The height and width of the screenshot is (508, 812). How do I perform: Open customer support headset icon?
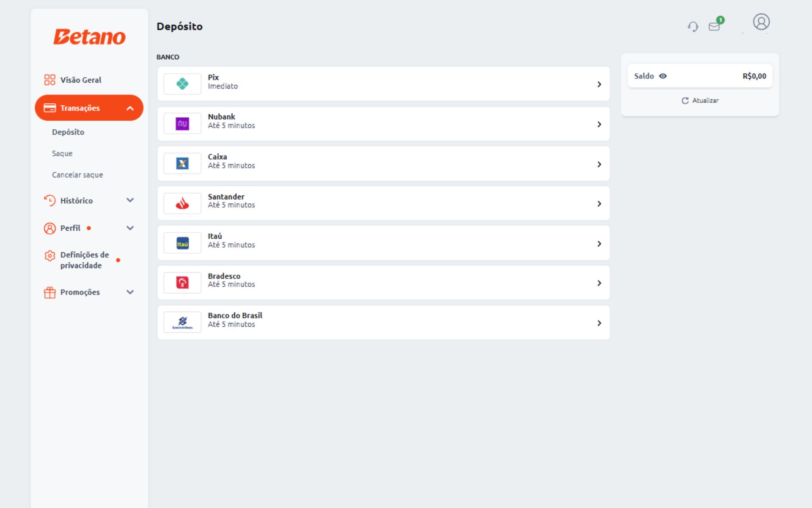coord(693,27)
